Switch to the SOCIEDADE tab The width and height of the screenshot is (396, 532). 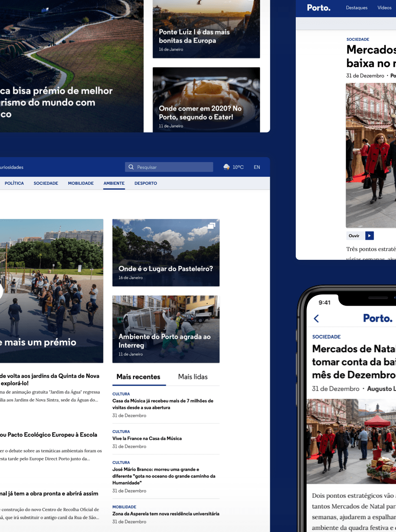point(46,183)
